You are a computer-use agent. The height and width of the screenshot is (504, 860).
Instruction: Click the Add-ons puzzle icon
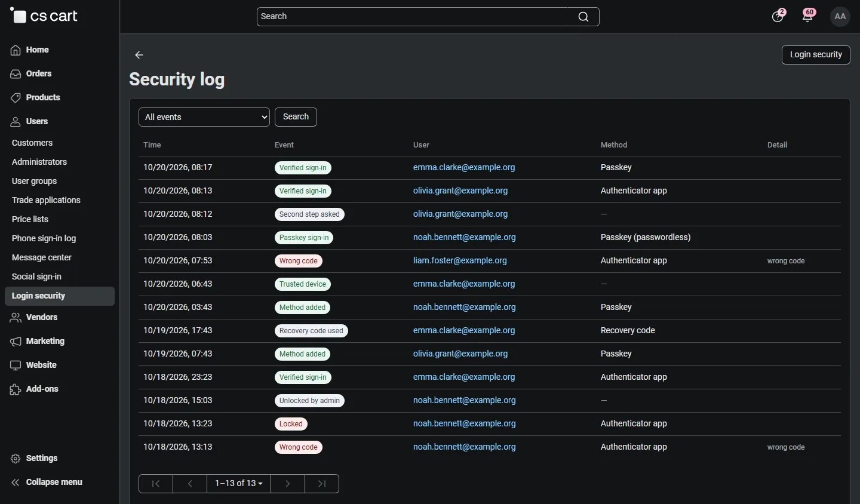tap(16, 389)
